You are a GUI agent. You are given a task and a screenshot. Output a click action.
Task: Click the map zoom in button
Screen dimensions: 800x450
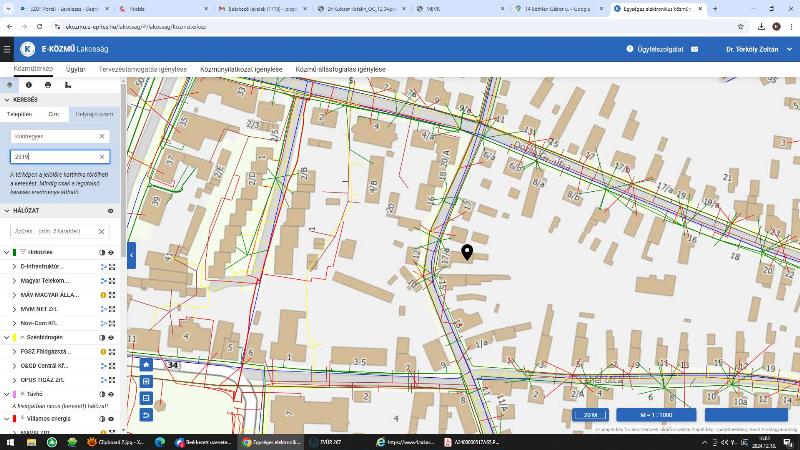click(x=146, y=381)
